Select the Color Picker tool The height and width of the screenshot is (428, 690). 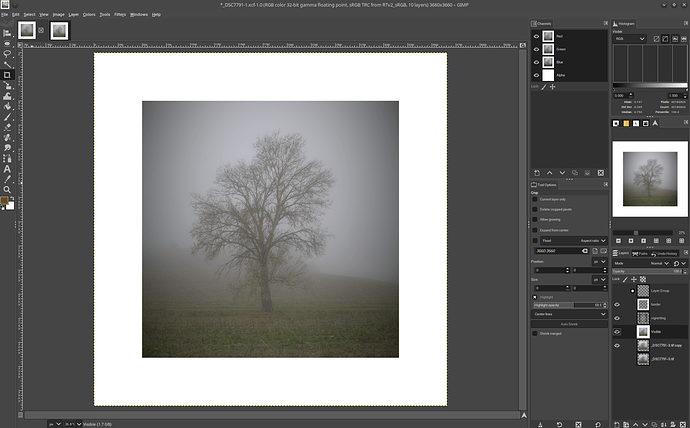7,179
